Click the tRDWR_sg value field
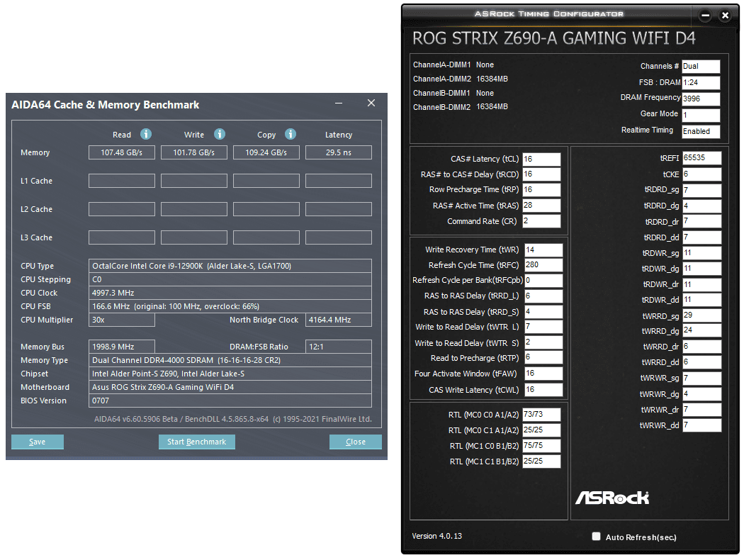 (x=701, y=253)
